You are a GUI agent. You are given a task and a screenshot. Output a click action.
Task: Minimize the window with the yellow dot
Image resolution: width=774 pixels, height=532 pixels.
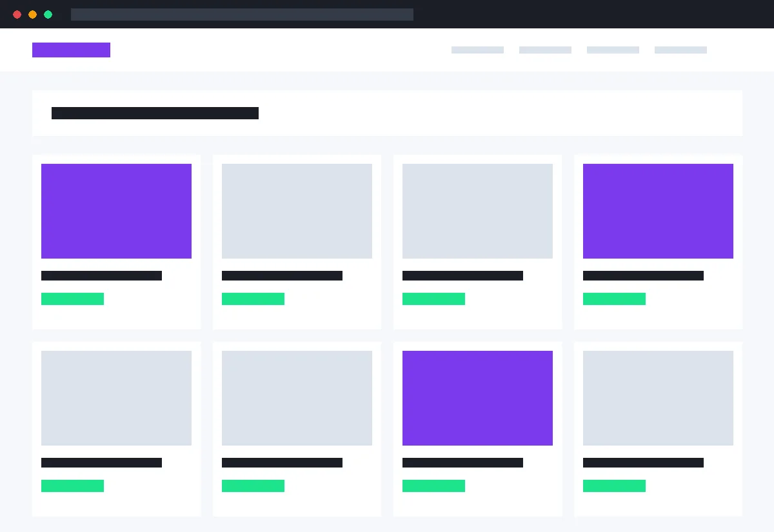pyautogui.click(x=32, y=14)
